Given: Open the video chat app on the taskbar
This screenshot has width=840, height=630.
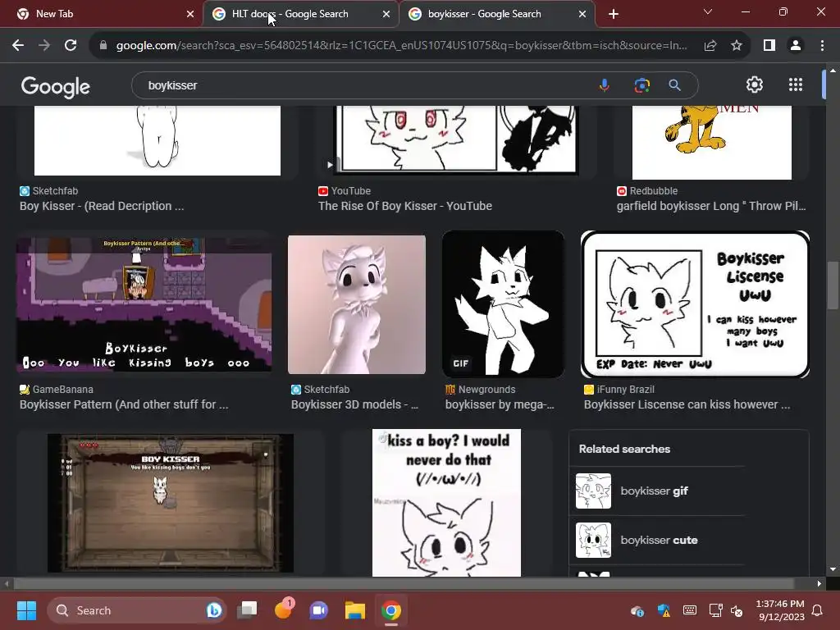Looking at the screenshot, I should (x=319, y=610).
